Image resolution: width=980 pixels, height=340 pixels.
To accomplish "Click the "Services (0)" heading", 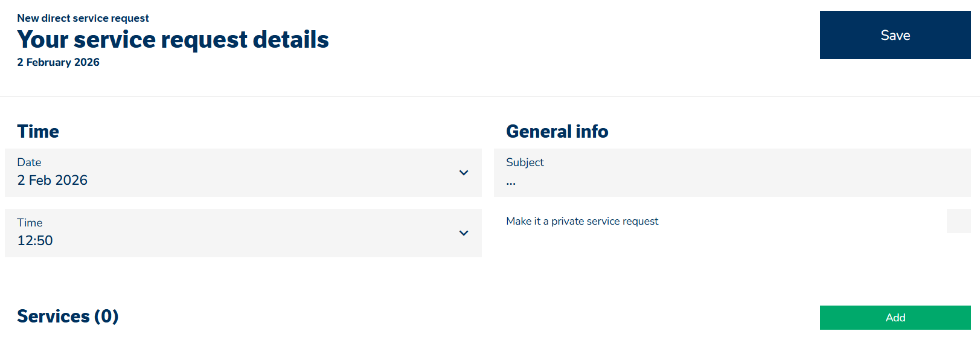I will 68,316.
